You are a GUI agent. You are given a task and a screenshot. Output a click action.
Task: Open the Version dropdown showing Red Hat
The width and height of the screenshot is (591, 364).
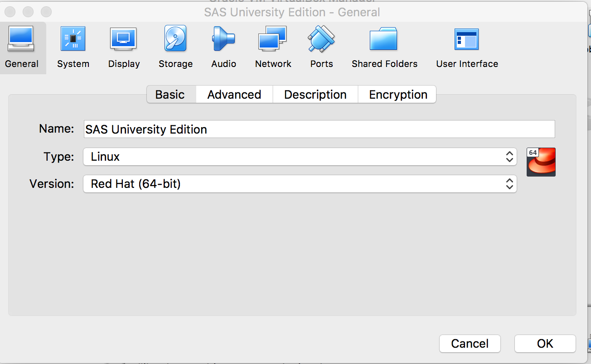pos(300,184)
